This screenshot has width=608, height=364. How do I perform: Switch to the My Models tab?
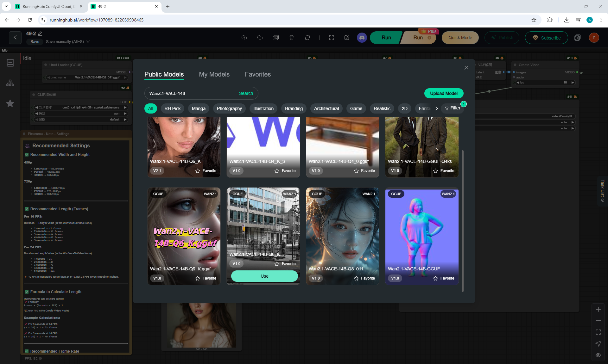point(214,74)
